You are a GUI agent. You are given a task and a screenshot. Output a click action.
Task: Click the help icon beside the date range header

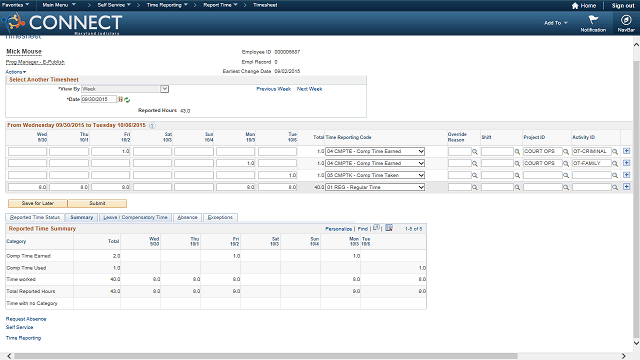(152, 125)
